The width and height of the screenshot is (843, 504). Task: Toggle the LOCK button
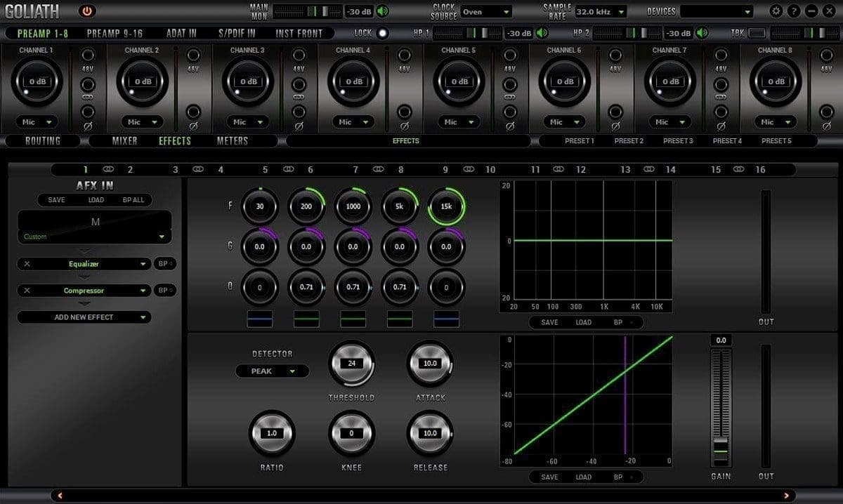click(382, 33)
